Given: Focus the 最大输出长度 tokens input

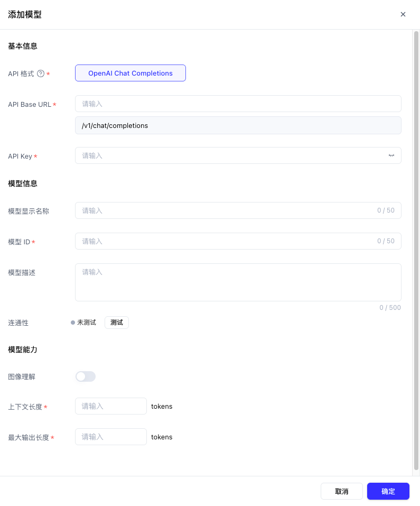Looking at the screenshot, I should click(x=111, y=437).
